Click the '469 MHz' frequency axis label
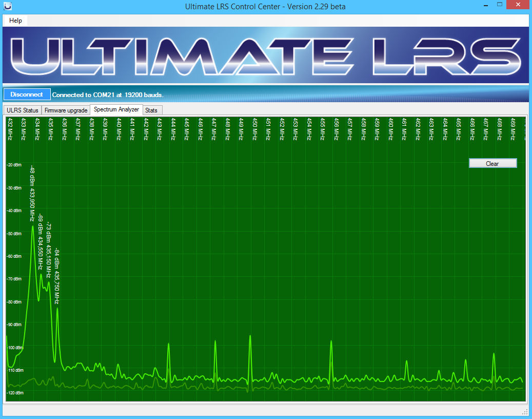The height and width of the screenshot is (419, 532). point(513,129)
